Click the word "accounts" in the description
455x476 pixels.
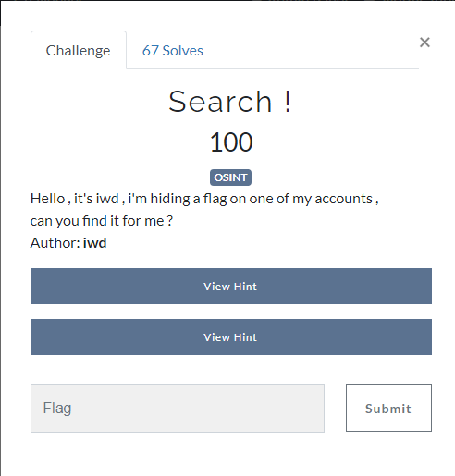tap(343, 199)
